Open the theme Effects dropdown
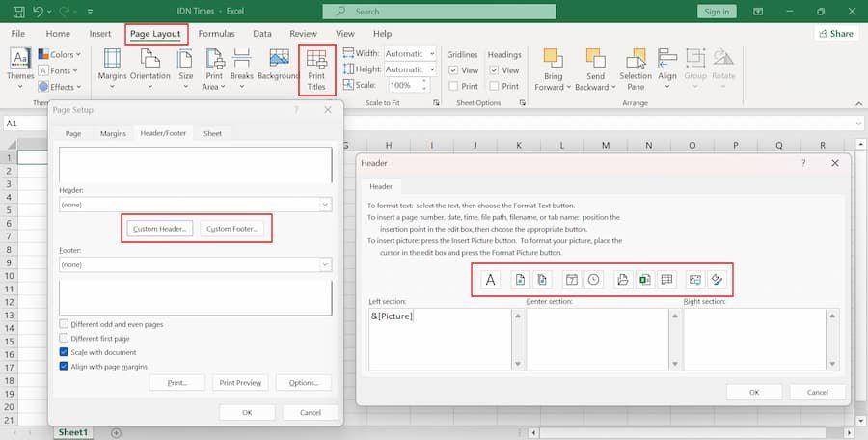The height and width of the screenshot is (440, 868). pos(59,87)
